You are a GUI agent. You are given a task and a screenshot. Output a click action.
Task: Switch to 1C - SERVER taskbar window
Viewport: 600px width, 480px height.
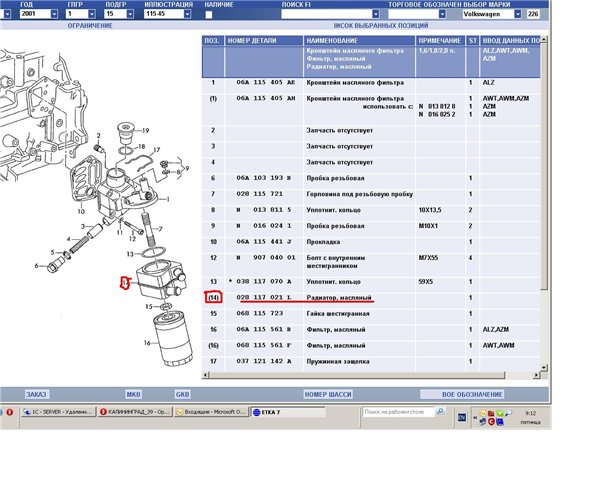[x=57, y=412]
